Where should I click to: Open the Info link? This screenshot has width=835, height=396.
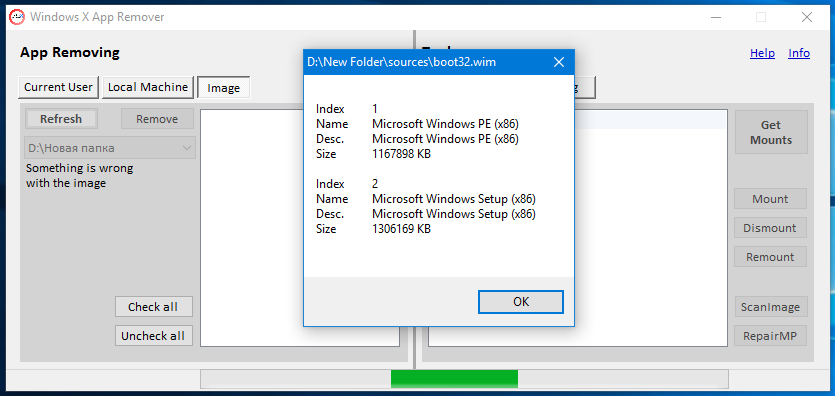coord(799,53)
